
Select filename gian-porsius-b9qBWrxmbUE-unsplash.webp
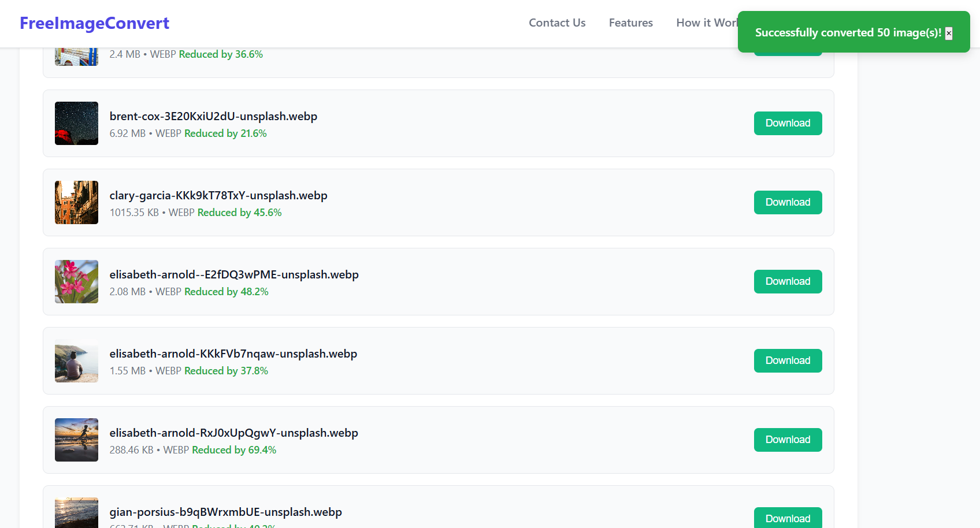coord(226,512)
